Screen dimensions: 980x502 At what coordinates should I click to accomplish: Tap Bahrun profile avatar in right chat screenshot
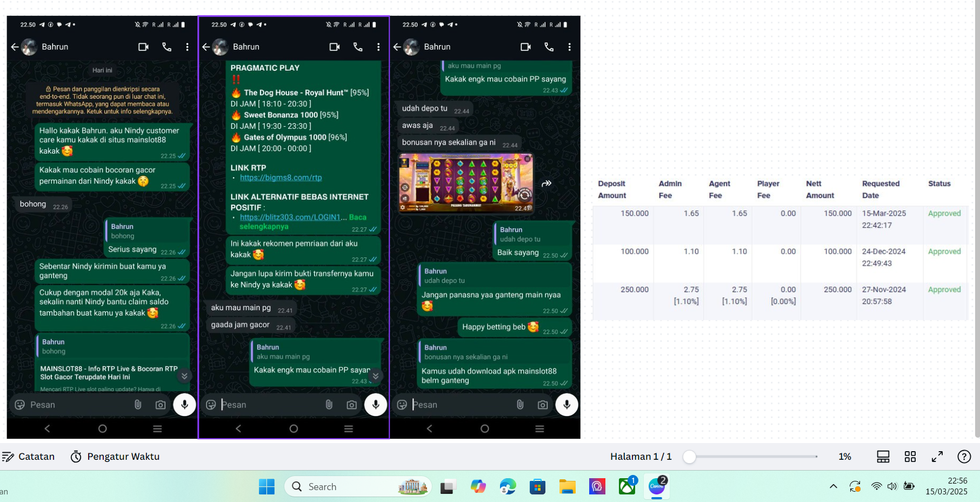pyautogui.click(x=412, y=47)
